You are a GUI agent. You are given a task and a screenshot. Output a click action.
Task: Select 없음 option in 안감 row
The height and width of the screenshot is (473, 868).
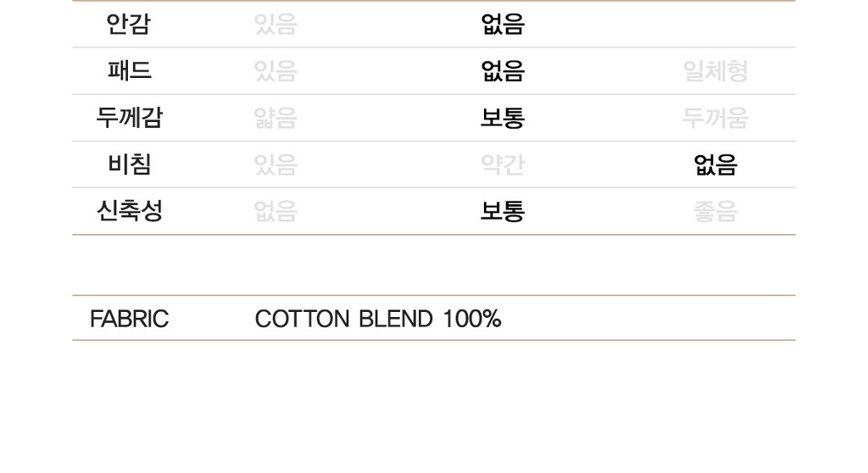[x=503, y=24]
